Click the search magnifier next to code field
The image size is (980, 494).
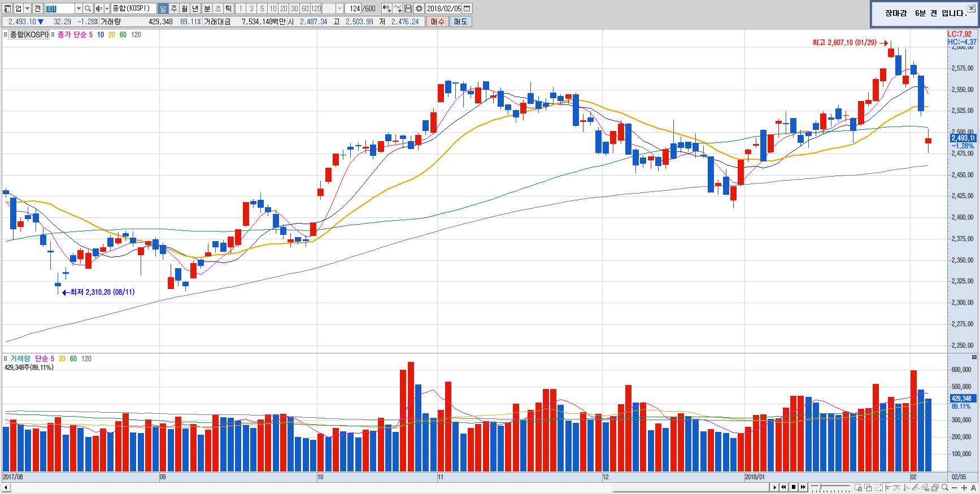[x=88, y=8]
